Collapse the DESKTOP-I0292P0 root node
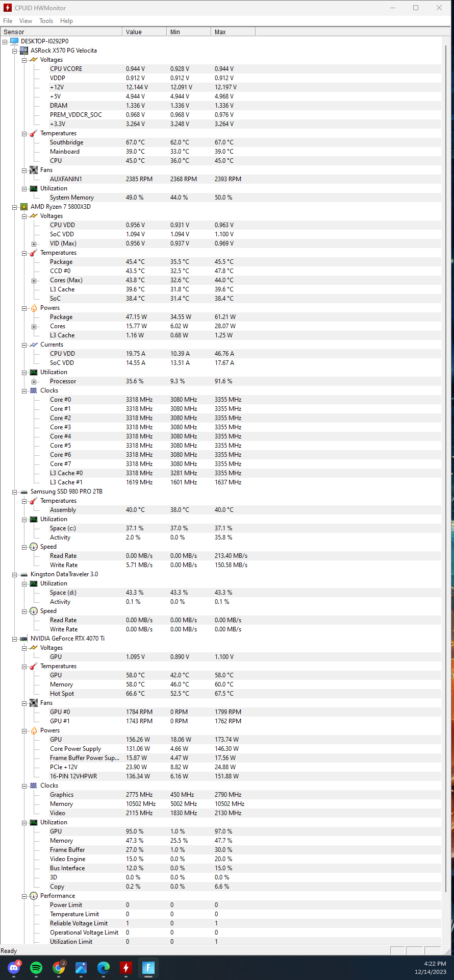This screenshot has height=980, width=454. (5, 41)
